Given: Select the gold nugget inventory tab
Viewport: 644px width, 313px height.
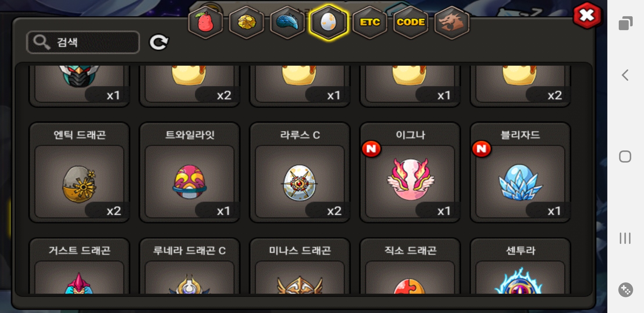Looking at the screenshot, I should click(247, 23).
